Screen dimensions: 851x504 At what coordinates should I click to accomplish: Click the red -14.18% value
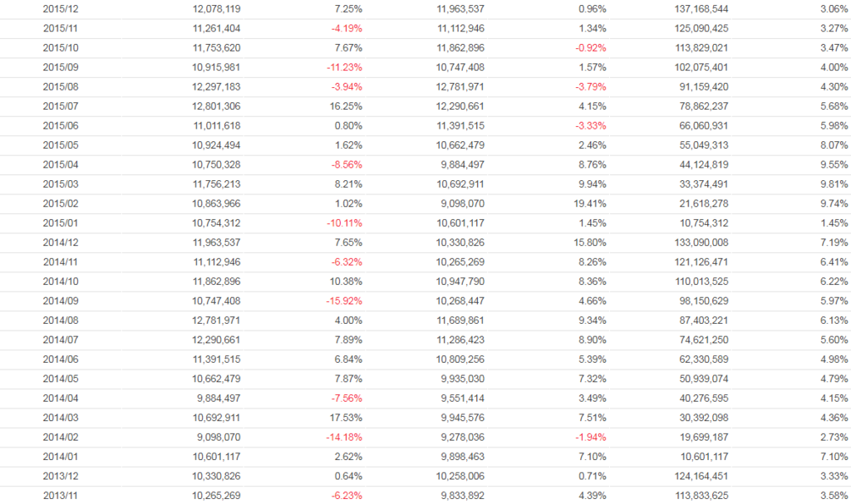coord(344,437)
